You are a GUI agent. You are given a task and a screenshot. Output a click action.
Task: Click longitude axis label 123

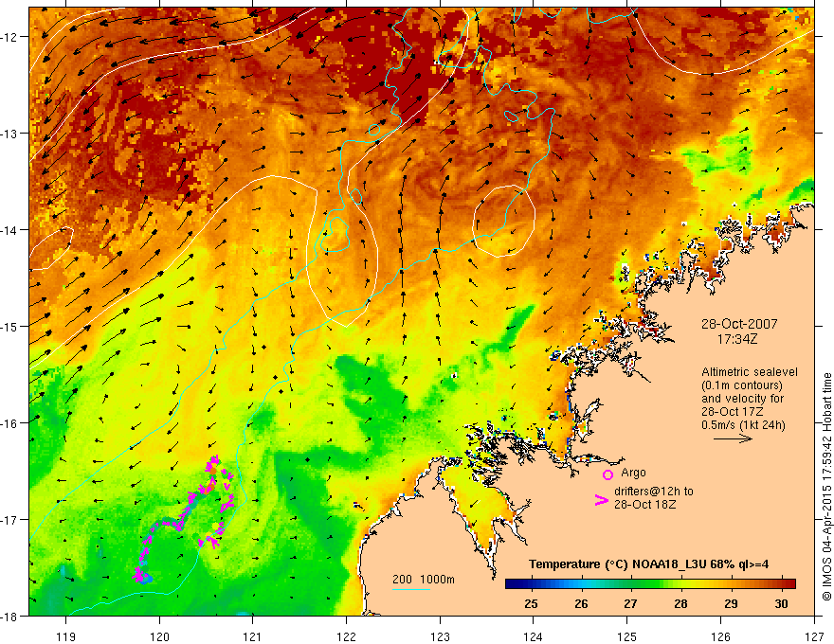[x=440, y=636]
